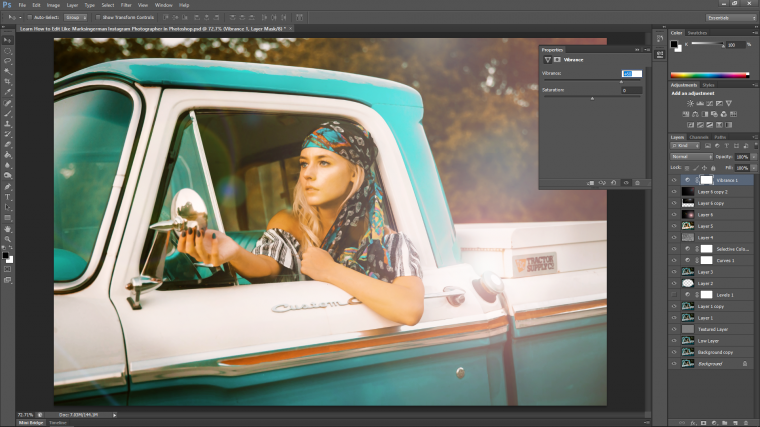This screenshot has height=427, width=760.
Task: Select the Elliptical Marquee tool
Action: point(7,51)
